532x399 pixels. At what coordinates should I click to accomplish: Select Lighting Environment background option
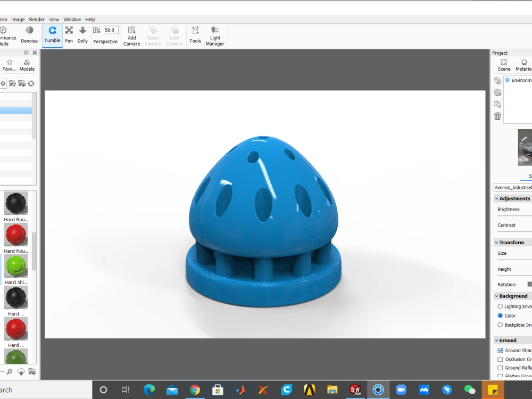pos(500,306)
